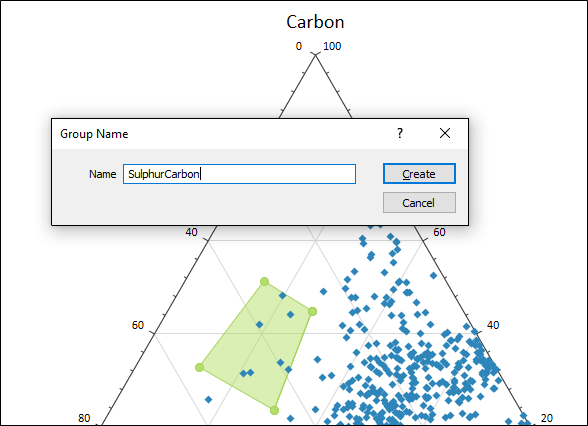
Task: Close the Group Name dialog with X
Action: click(x=445, y=133)
